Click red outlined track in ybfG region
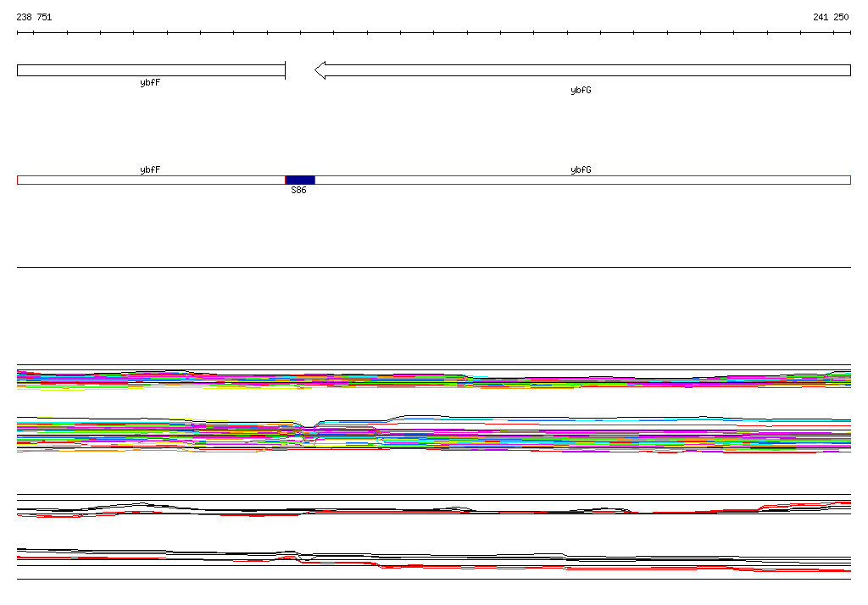 (583, 180)
